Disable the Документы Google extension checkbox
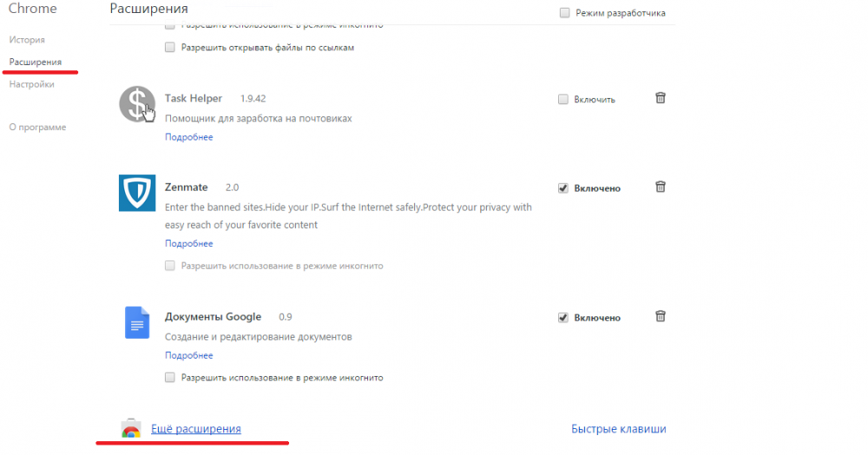Image resolution: width=868 pixels, height=455 pixels. pos(563,318)
